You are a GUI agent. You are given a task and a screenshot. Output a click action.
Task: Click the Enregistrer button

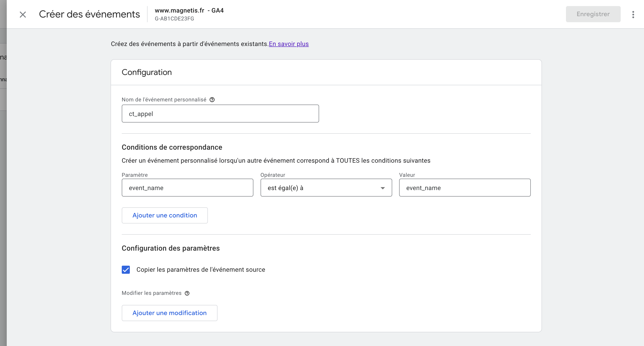tap(593, 14)
